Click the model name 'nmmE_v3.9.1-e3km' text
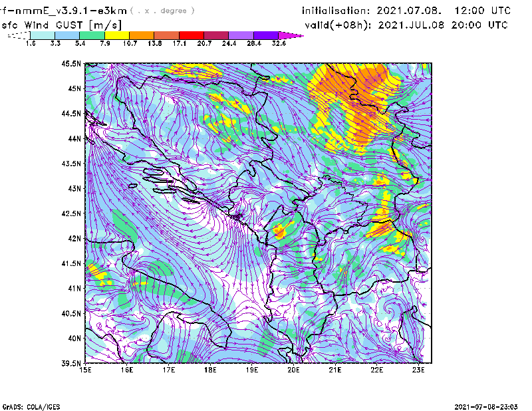This screenshot has width=532, height=411. [71, 11]
